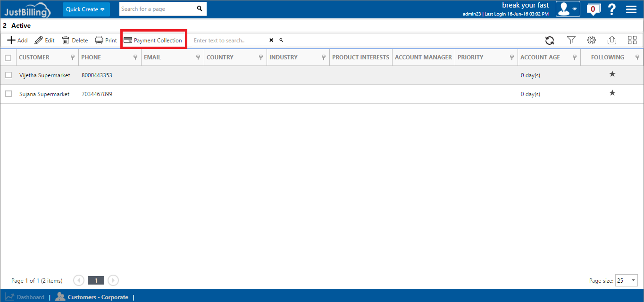Screen dimensions: 644x302
Task: Click phone number 8000443353
Action: point(97,75)
